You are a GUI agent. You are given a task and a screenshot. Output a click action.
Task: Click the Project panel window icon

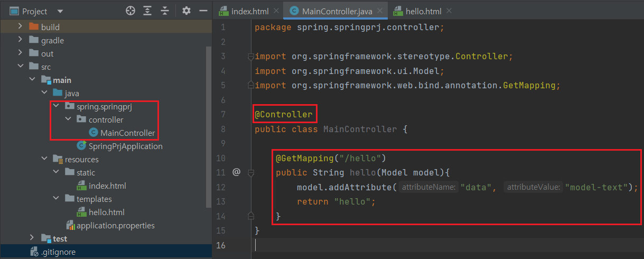tap(14, 11)
